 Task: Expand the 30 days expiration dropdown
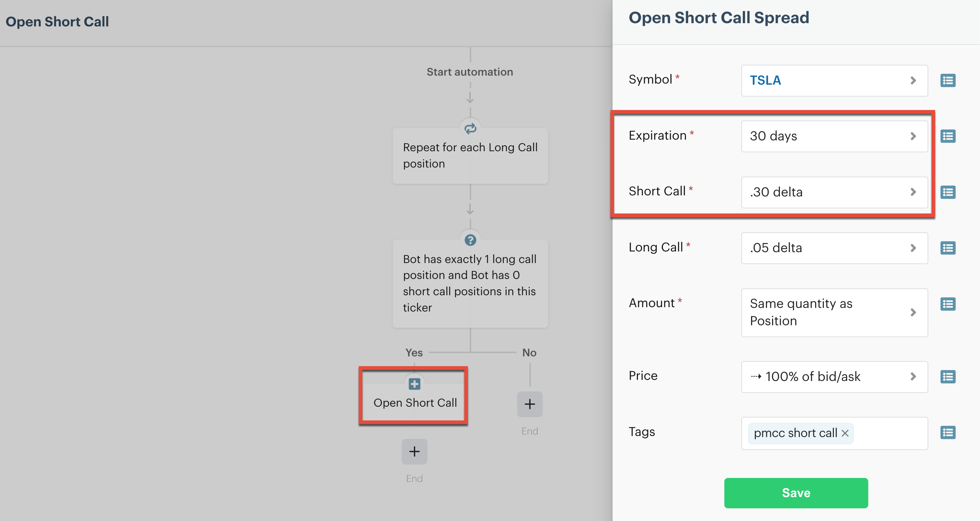(x=834, y=136)
